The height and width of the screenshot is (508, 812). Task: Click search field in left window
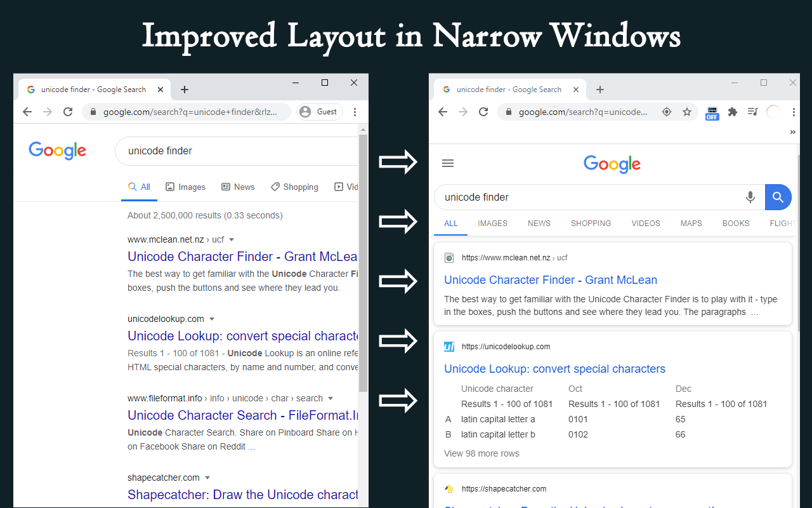237,151
